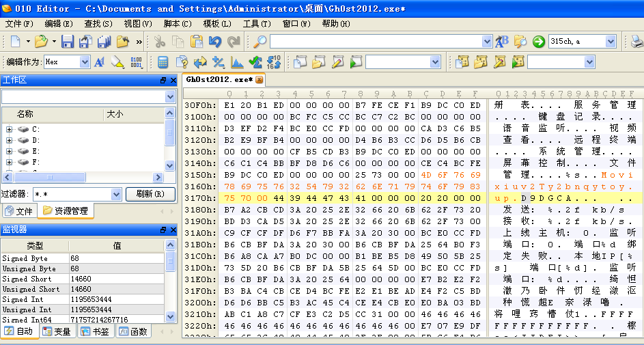Open the template selection dropdown
Viewport: 644px width, 345px height.
click(x=589, y=62)
